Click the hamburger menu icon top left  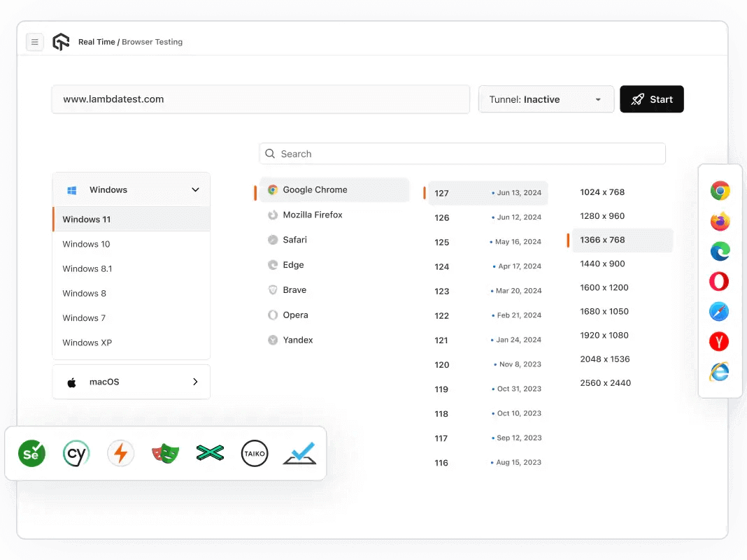point(34,42)
